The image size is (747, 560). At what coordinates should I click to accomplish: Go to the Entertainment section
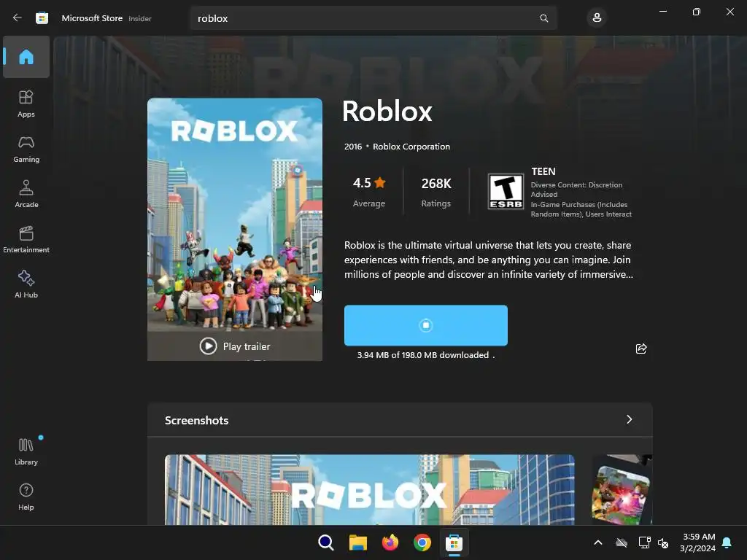click(x=26, y=239)
